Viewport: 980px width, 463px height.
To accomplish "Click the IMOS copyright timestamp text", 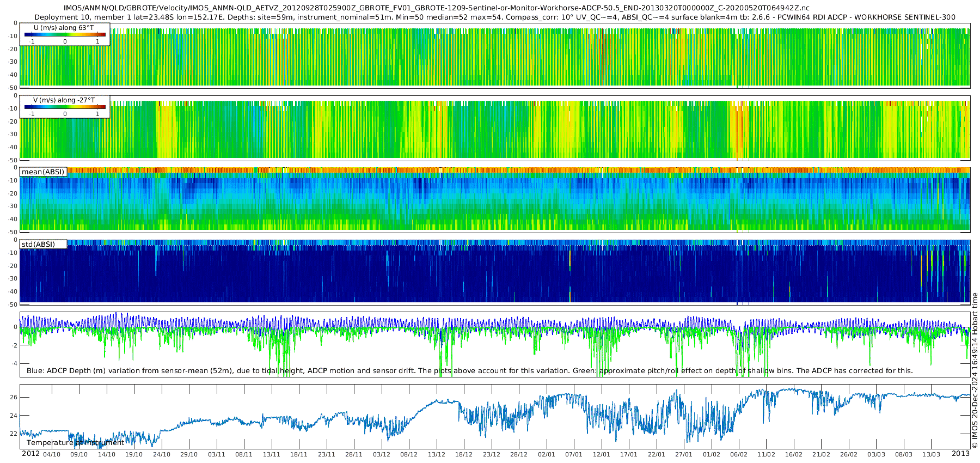I will [x=975, y=370].
